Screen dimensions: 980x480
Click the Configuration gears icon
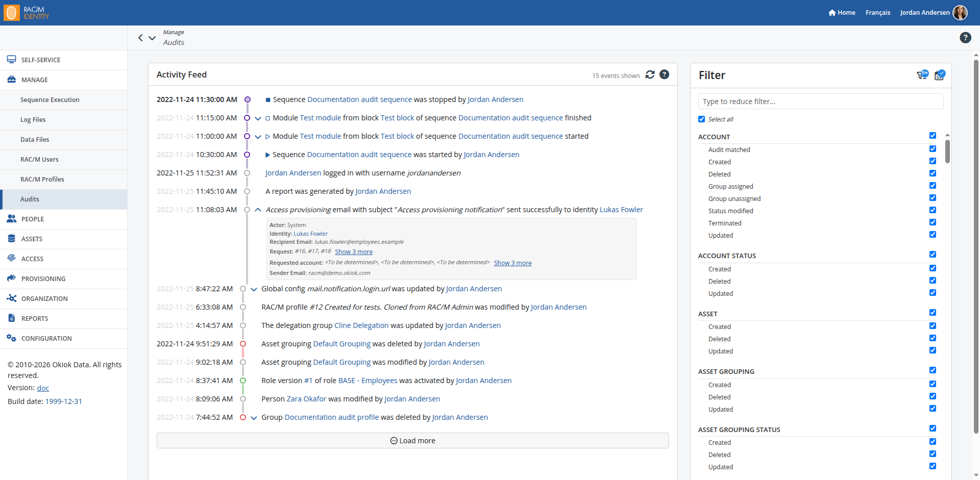click(11, 338)
